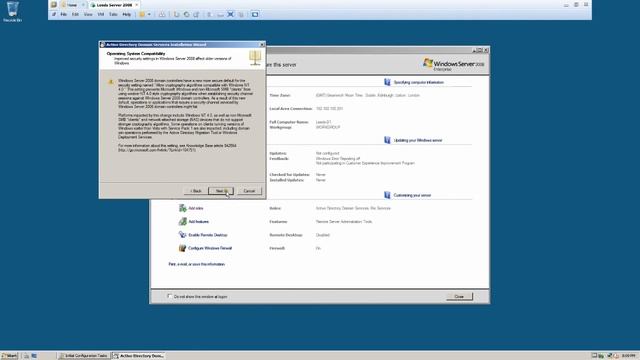Open the View menu in VMware
This screenshot has width=640, height=360.
point(88,14)
